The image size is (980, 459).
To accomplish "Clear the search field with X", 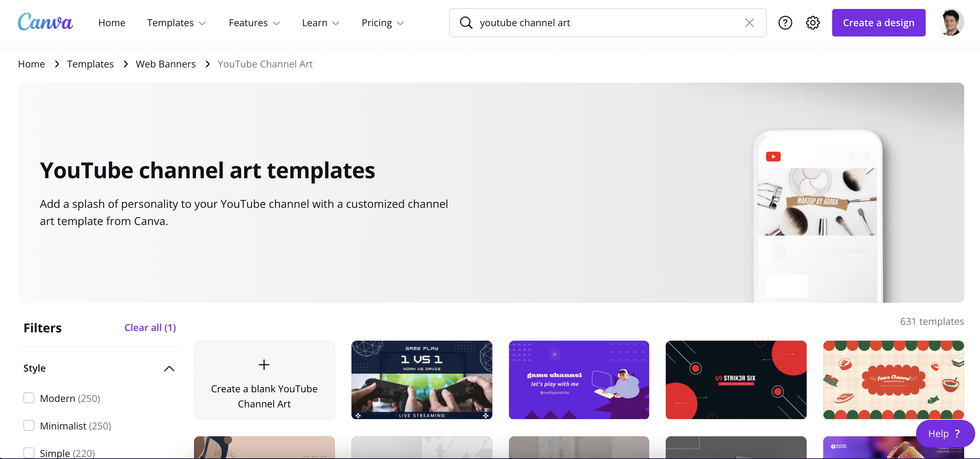I will (x=749, y=23).
